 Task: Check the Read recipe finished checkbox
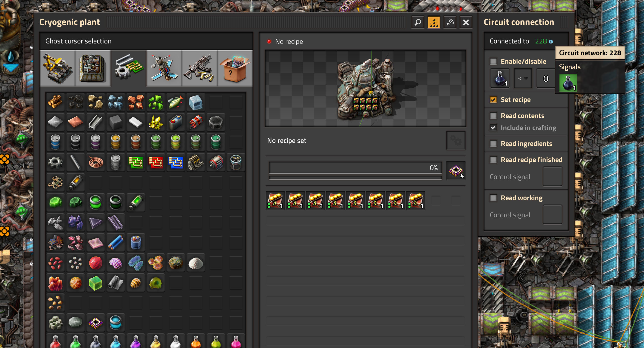(x=493, y=160)
